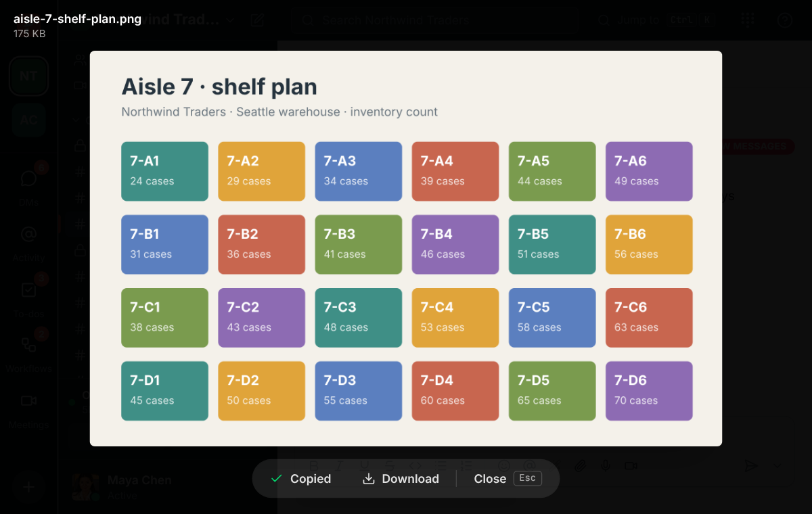The width and height of the screenshot is (812, 514).
Task: Click the compose new message icon
Action: tap(257, 20)
